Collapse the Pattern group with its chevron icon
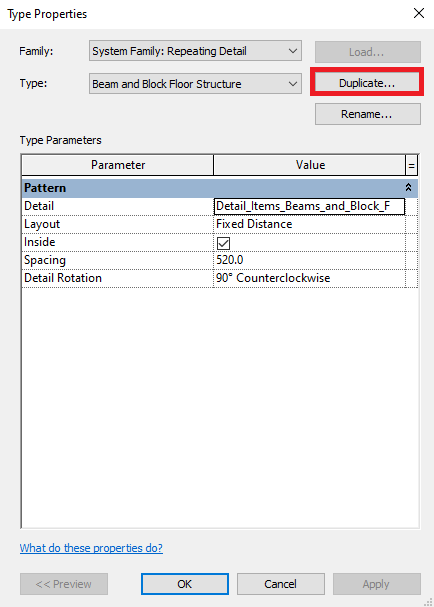This screenshot has width=434, height=607. pyautogui.click(x=408, y=188)
